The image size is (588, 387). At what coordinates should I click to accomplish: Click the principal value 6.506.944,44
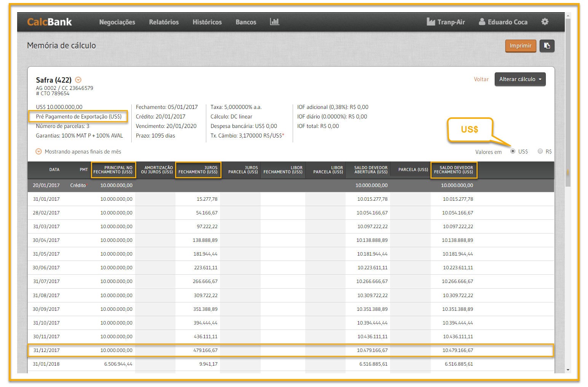tap(118, 364)
